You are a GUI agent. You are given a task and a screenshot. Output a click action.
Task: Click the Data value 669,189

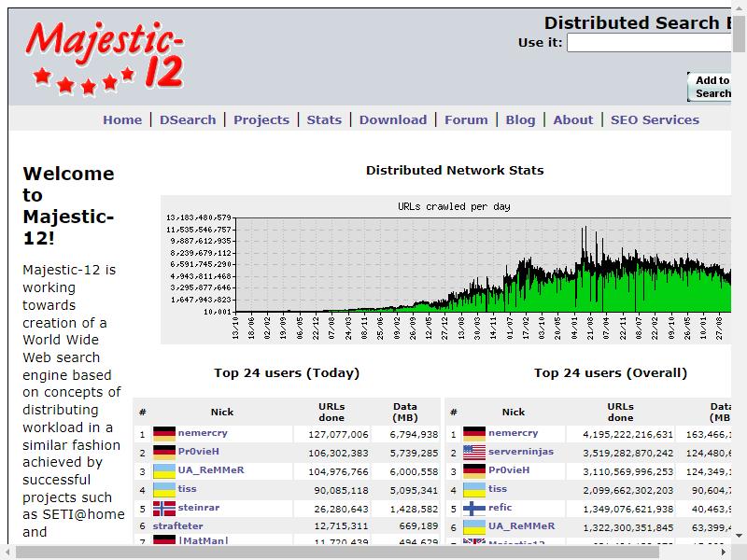coord(418,526)
